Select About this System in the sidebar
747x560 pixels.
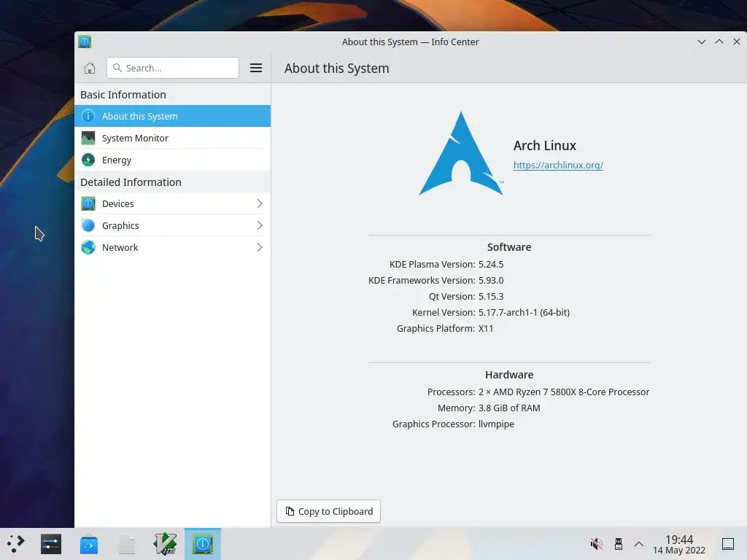click(x=172, y=116)
